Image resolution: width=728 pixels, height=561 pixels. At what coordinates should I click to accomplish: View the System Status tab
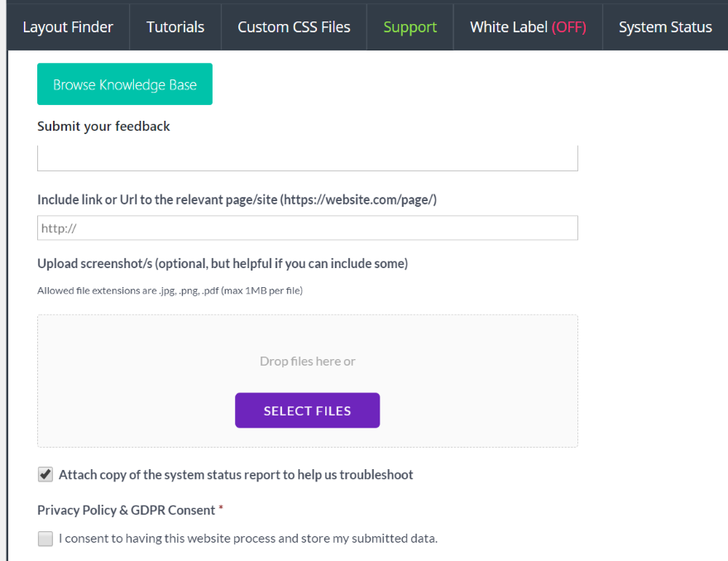coord(665,27)
